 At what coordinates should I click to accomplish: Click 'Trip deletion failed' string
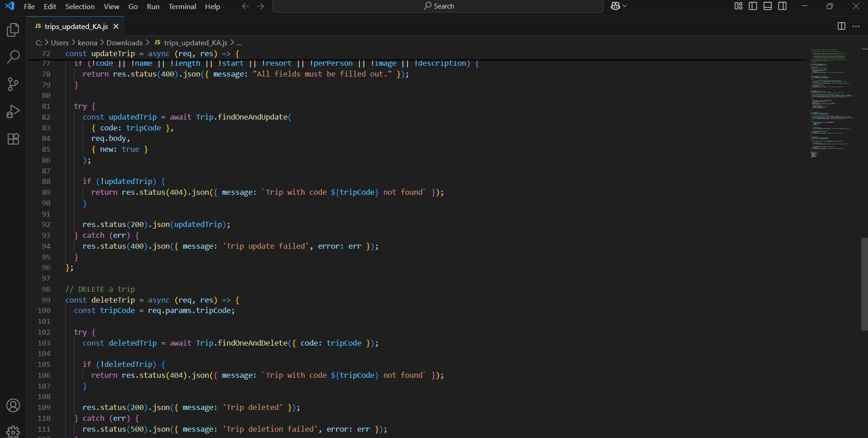[270, 429]
